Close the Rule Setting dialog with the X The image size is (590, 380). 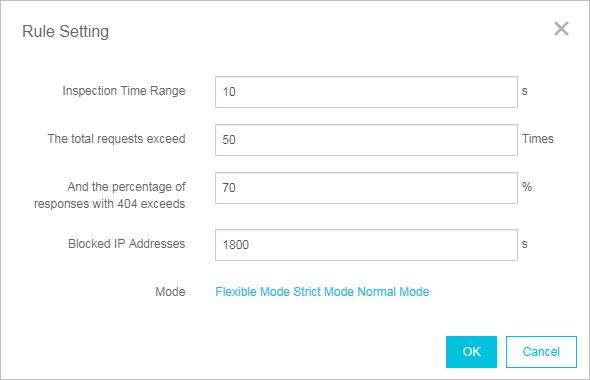tap(561, 29)
